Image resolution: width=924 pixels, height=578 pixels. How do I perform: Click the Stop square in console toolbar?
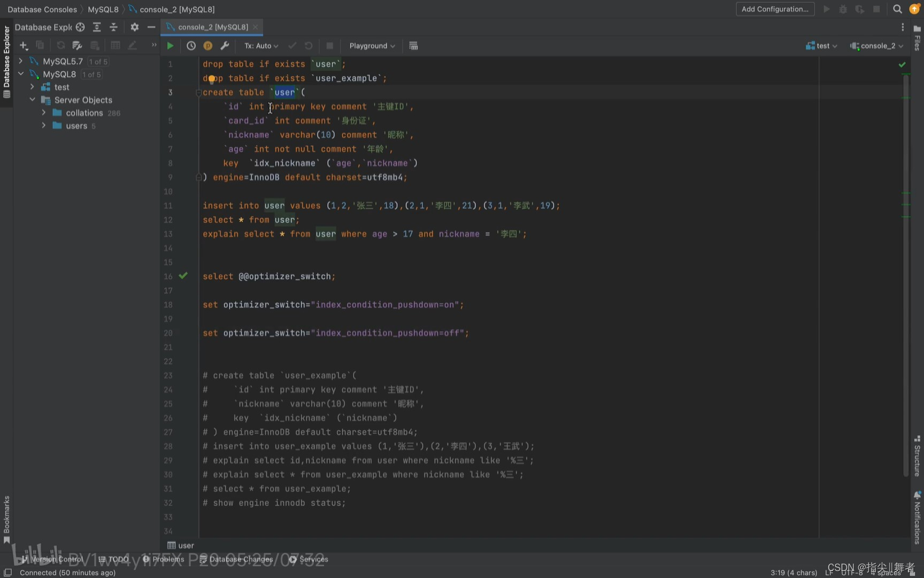click(330, 46)
